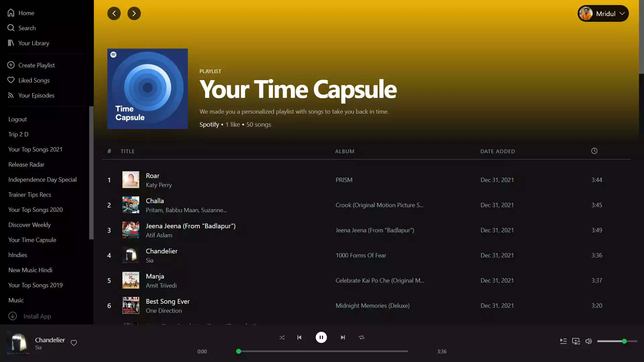Viewport: 644px width, 362px height.
Task: Click the Create Playlist plus icon
Action: tap(11, 65)
